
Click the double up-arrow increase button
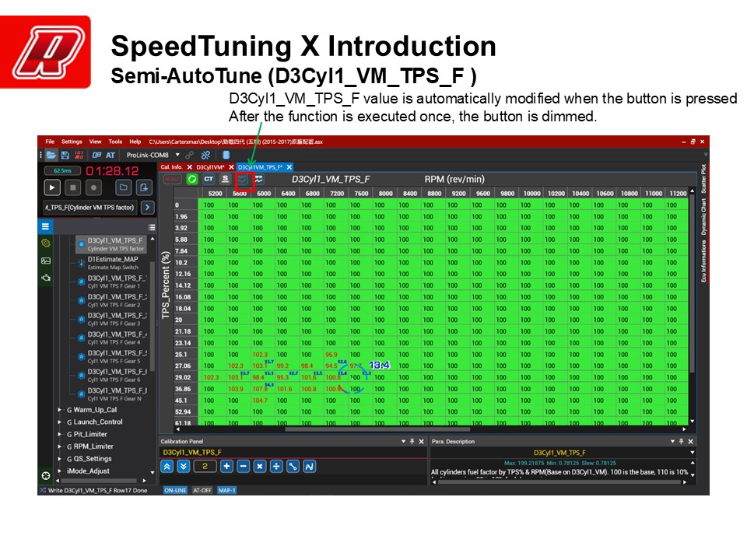point(167,466)
